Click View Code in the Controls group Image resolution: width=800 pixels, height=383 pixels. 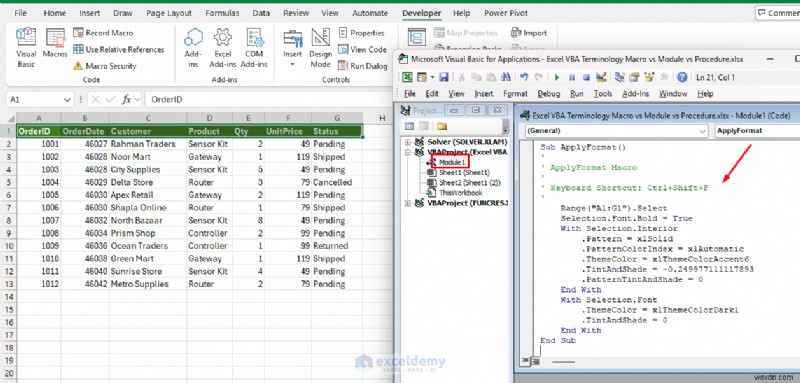(x=362, y=49)
